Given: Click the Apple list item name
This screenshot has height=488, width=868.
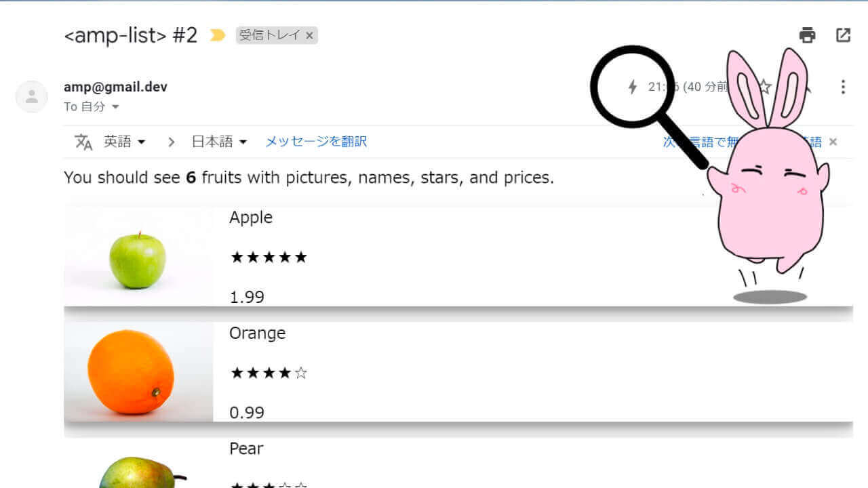Looking at the screenshot, I should (x=251, y=218).
